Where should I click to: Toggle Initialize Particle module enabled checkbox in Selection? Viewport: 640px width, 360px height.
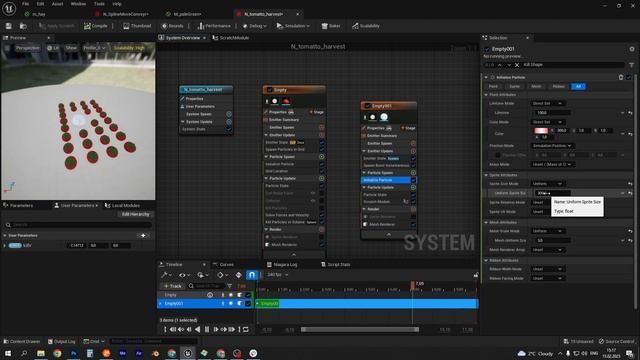629,77
